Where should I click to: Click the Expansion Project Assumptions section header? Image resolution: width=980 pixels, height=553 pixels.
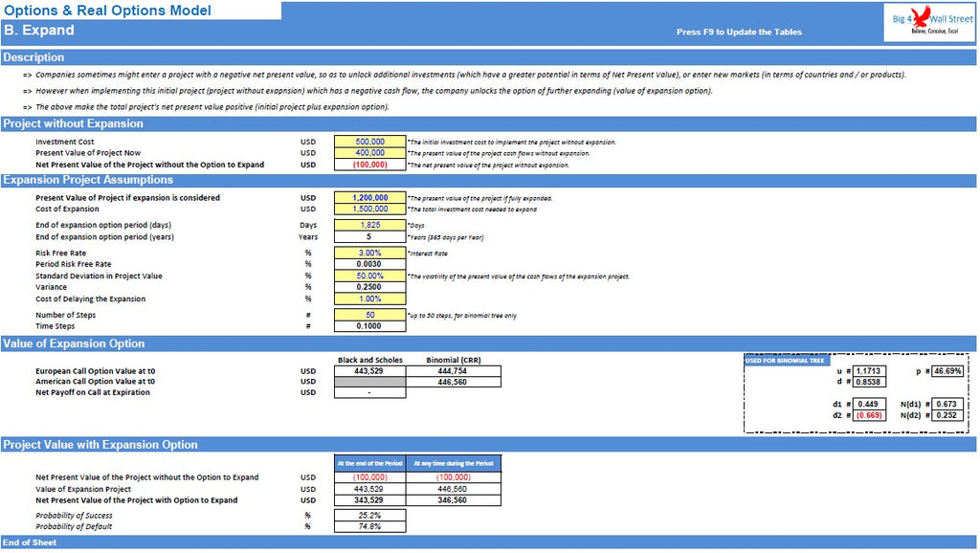pyautogui.click(x=488, y=180)
